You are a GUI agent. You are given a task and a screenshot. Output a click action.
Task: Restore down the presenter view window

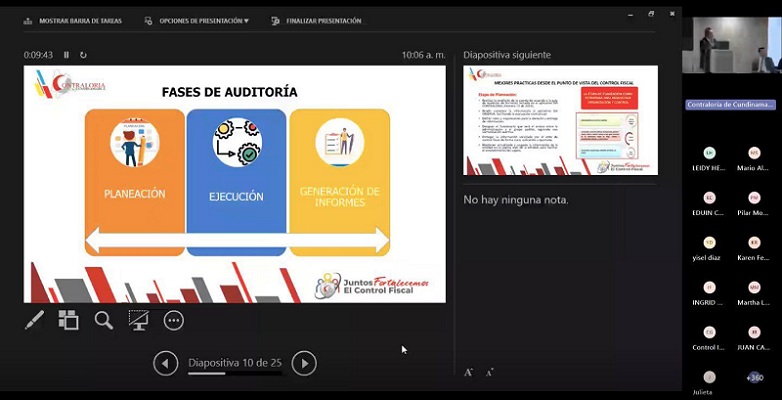pyautogui.click(x=651, y=14)
